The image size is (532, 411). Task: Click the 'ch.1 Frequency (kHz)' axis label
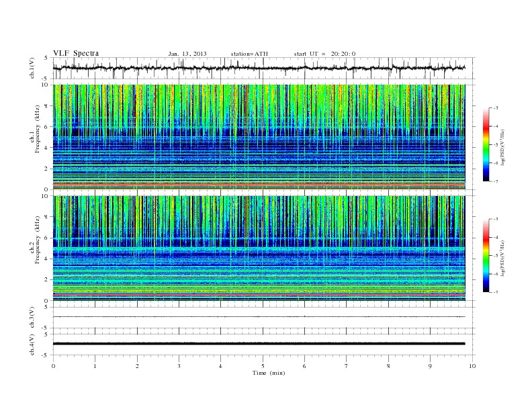(x=35, y=129)
